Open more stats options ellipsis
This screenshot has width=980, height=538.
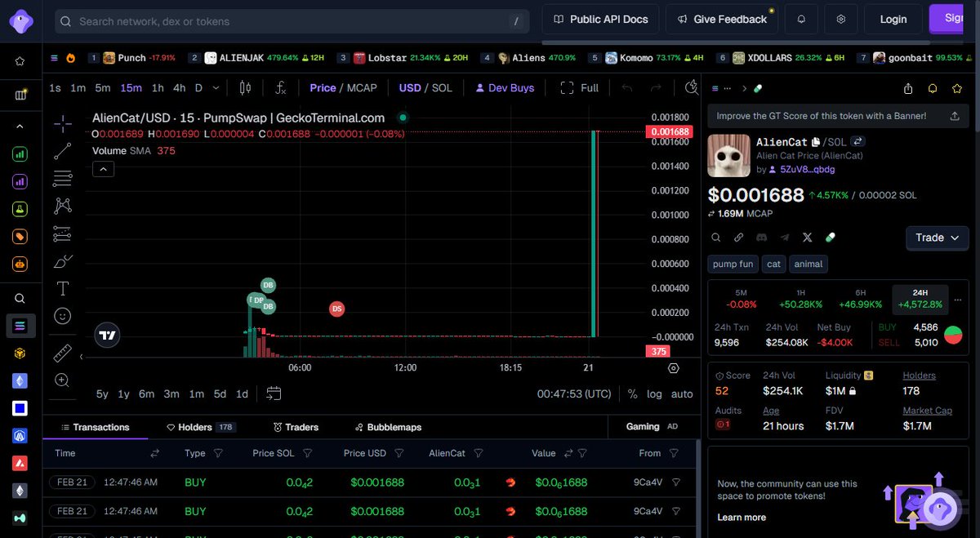click(x=958, y=299)
